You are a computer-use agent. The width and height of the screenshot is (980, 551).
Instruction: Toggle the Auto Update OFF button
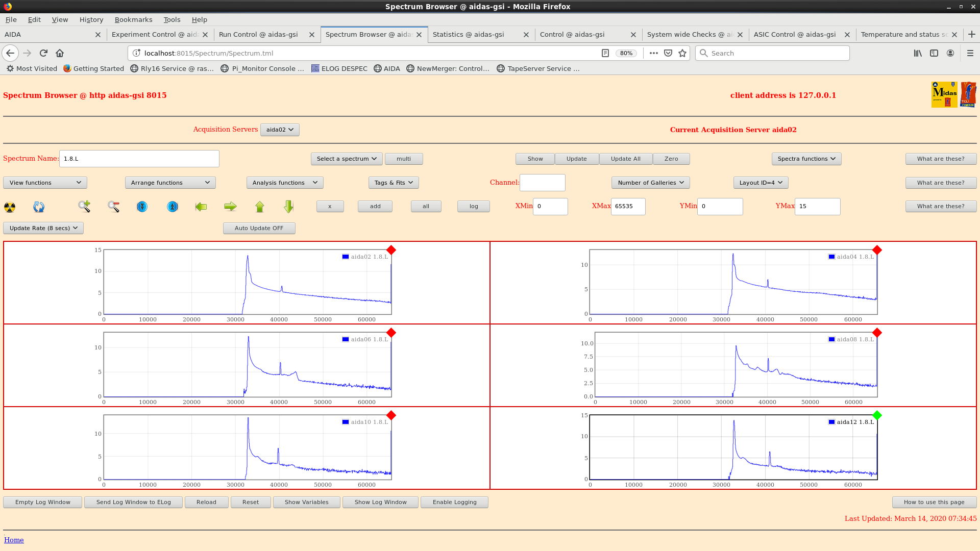259,228
